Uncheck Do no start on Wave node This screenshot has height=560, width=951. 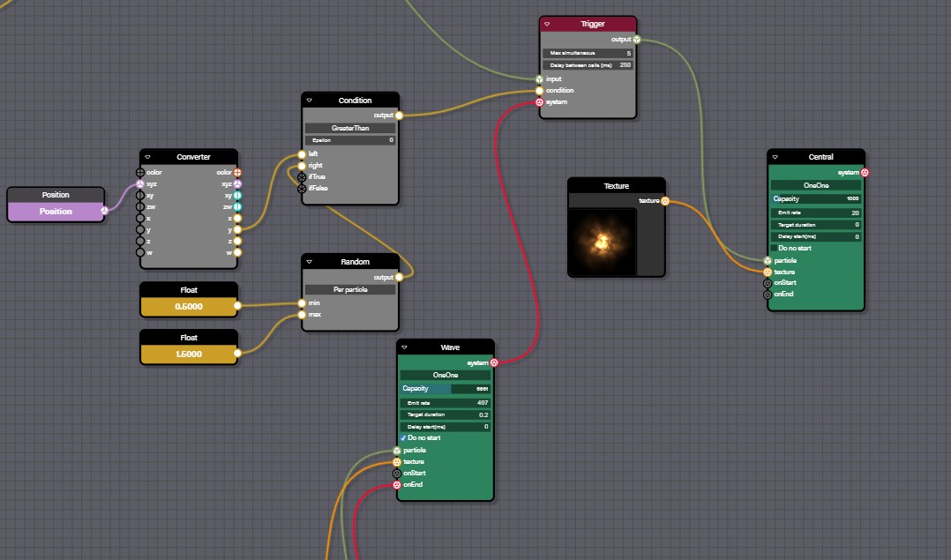tap(403, 438)
